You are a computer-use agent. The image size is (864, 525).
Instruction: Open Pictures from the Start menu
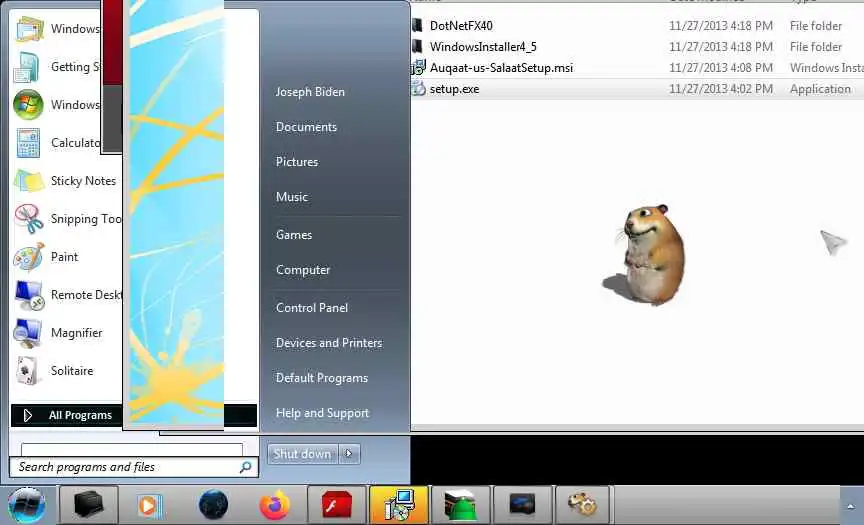coord(297,162)
